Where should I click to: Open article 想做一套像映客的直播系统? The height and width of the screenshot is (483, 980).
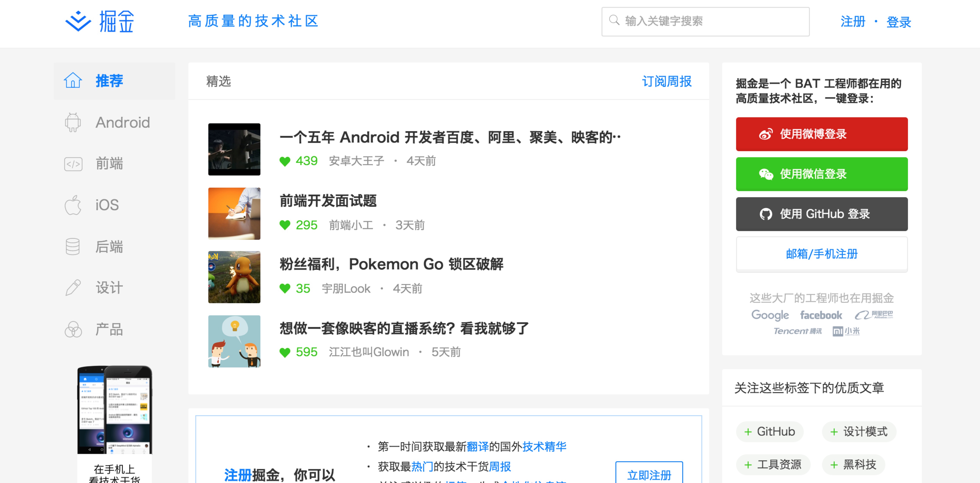[x=404, y=328]
